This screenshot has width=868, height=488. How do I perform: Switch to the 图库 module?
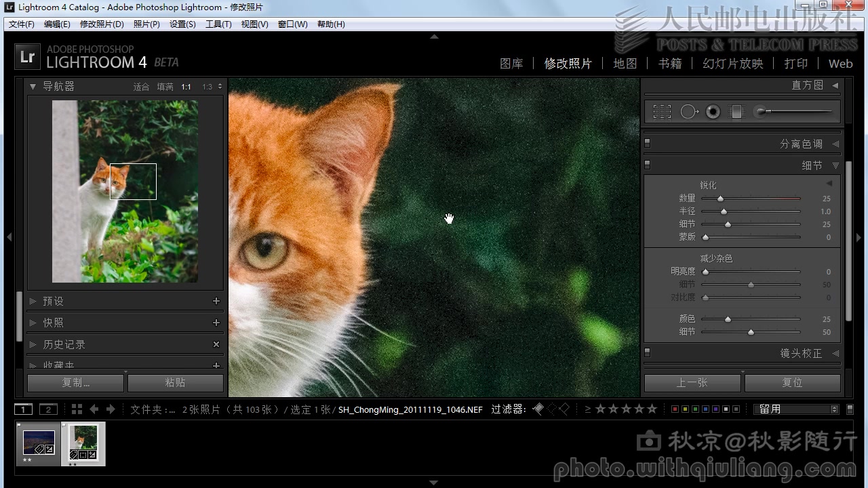pyautogui.click(x=511, y=64)
